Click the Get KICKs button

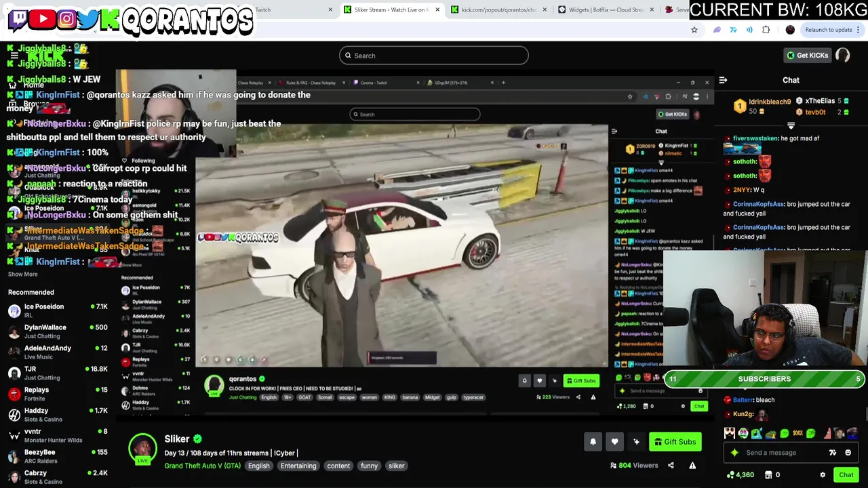(807, 56)
